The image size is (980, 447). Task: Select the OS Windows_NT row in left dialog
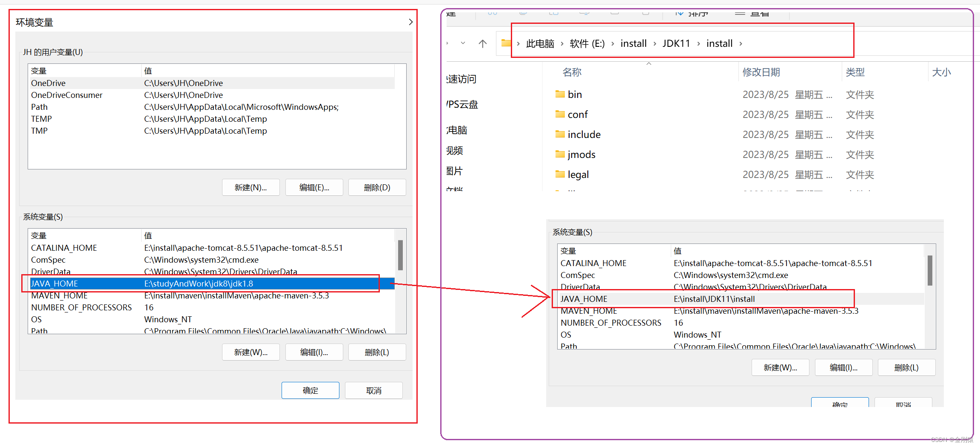(x=212, y=319)
